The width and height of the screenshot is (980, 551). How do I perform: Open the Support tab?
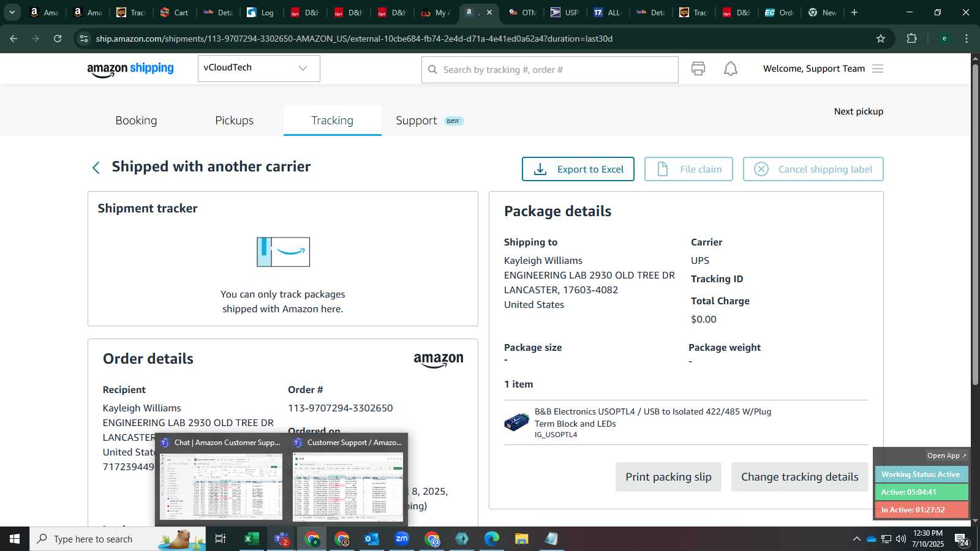click(x=429, y=121)
